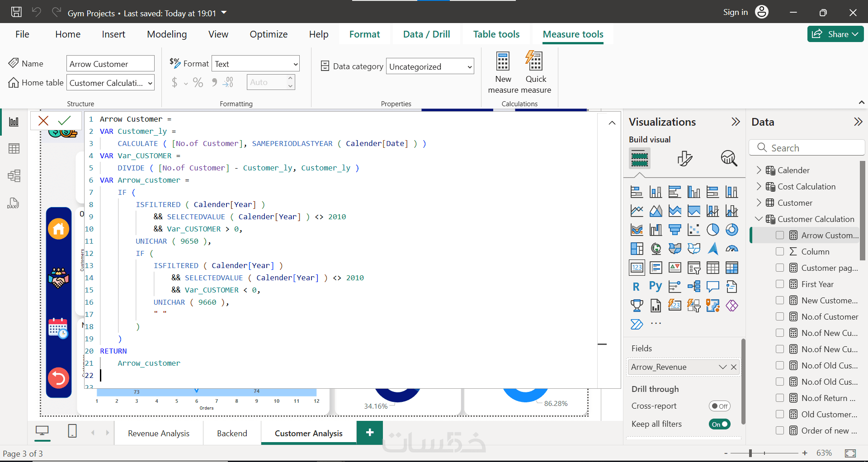The height and width of the screenshot is (462, 868).
Task: Cancel the formula edit with the red X
Action: coord(43,120)
